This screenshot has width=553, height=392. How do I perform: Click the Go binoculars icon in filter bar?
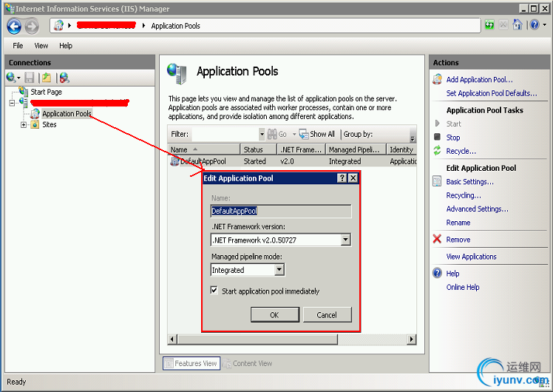tap(272, 134)
